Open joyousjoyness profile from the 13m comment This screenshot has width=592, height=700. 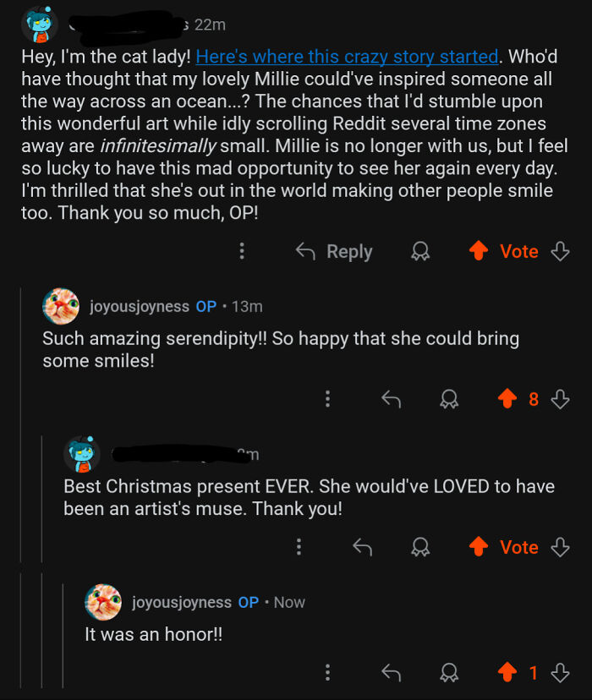(x=139, y=306)
